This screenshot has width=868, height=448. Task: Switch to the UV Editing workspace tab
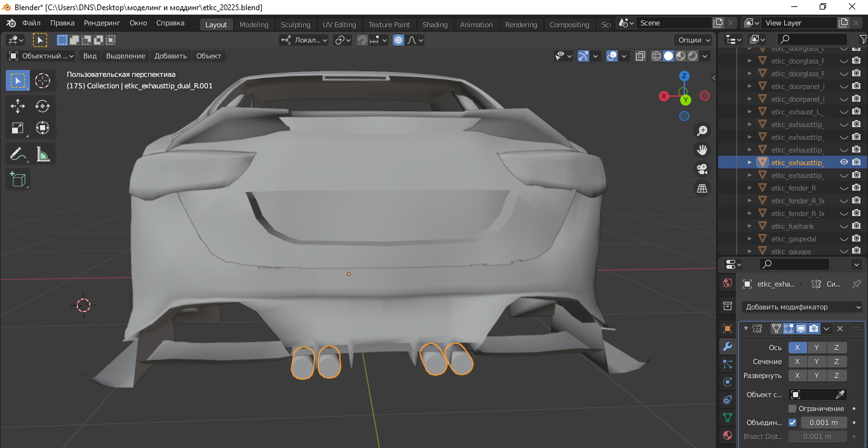[x=339, y=25]
